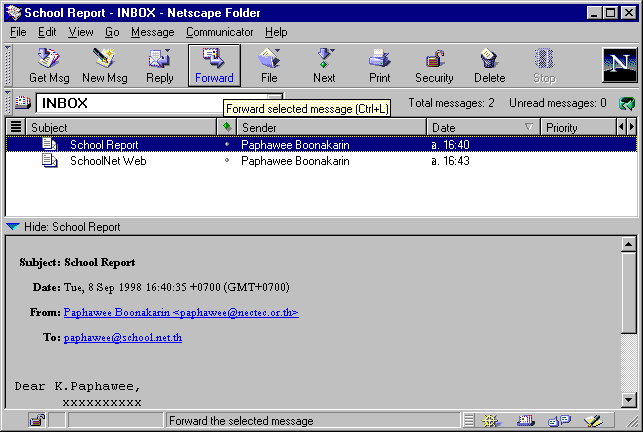Screen dimensions: 643x432
Task: Reply to the selected message
Action: 160,66
